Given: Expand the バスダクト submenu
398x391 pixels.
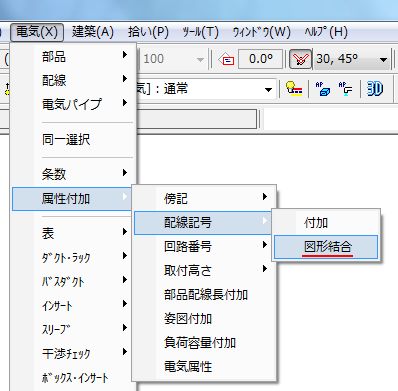Looking at the screenshot, I should 74,281.
